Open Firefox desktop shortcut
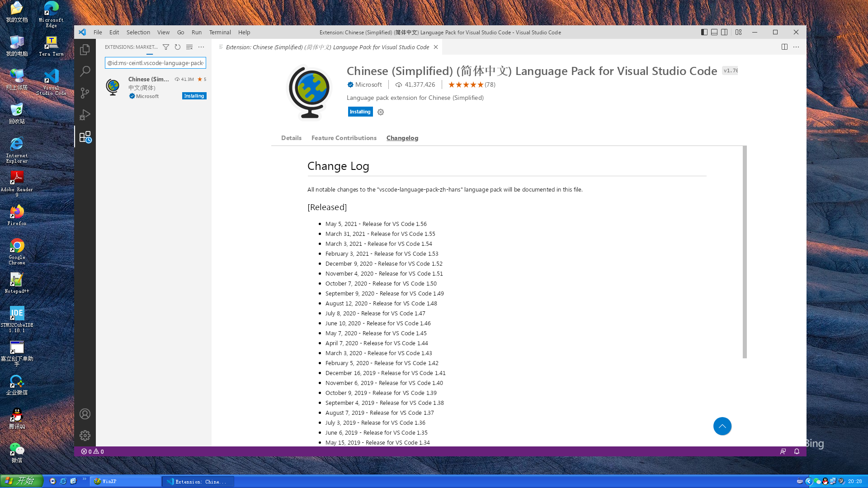The image size is (868, 488). pyautogui.click(x=17, y=215)
